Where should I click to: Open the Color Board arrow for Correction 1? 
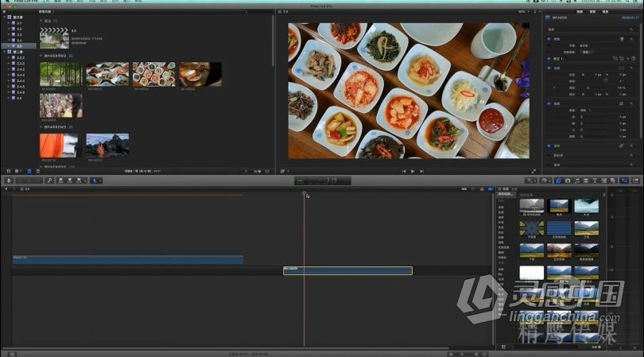(634, 59)
